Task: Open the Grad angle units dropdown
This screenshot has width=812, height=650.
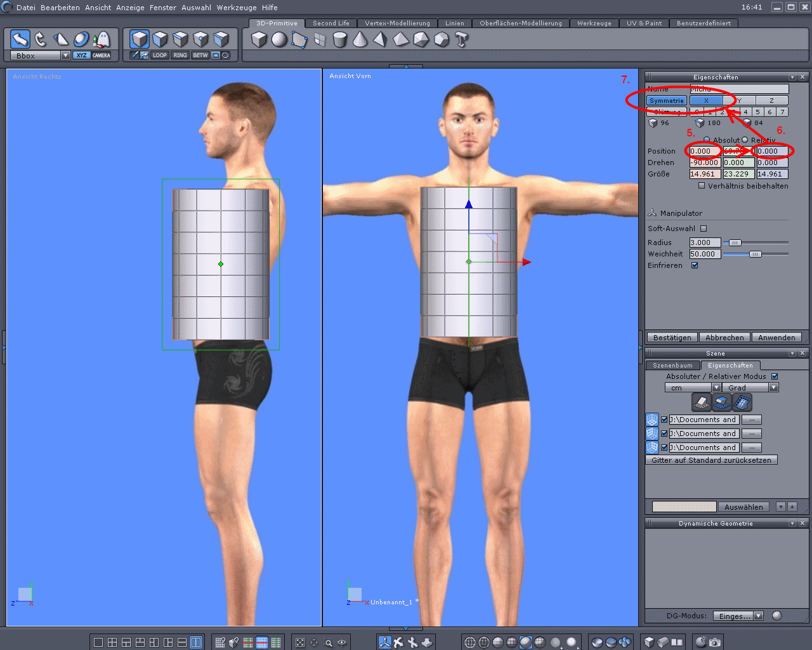Action: pyautogui.click(x=773, y=387)
